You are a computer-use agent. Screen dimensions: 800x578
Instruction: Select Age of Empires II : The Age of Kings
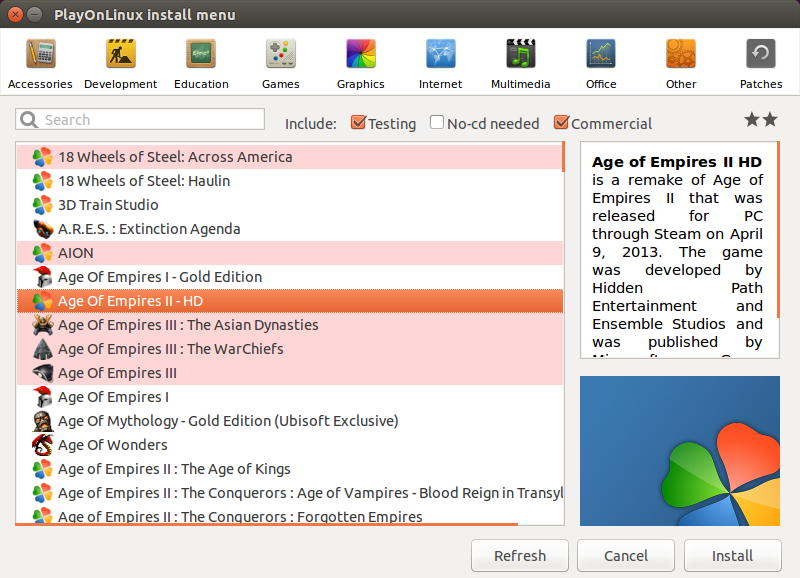[x=290, y=469]
